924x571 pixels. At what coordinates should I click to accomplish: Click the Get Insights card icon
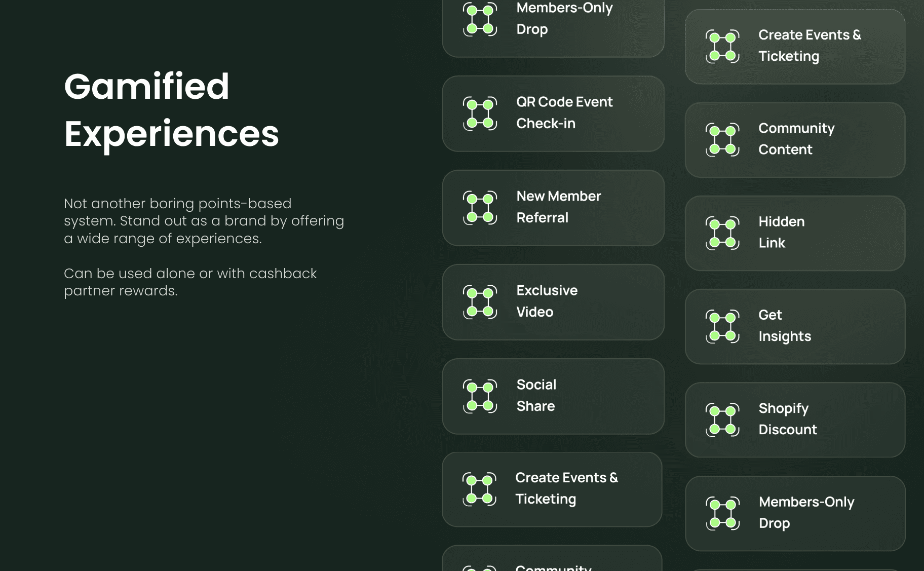(x=722, y=326)
